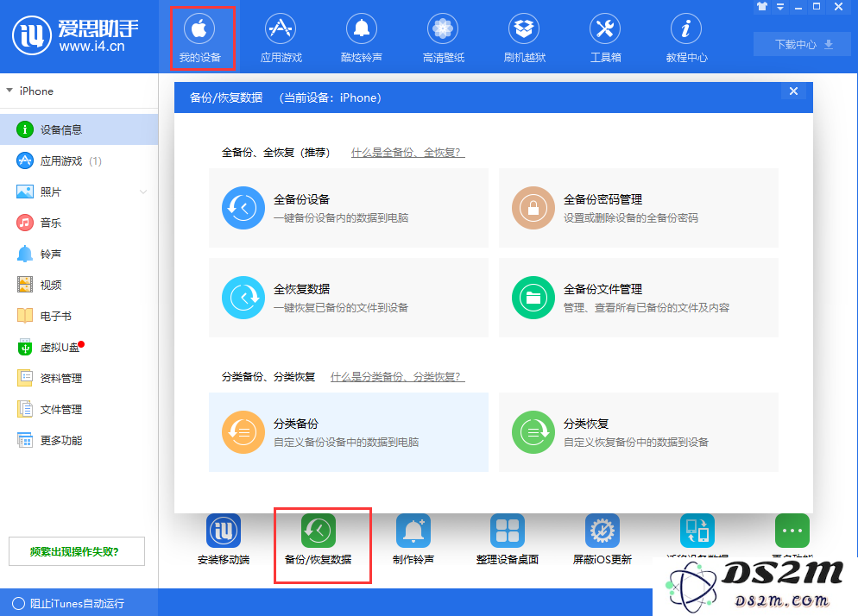Click the 全备份设备 icon

(x=243, y=208)
